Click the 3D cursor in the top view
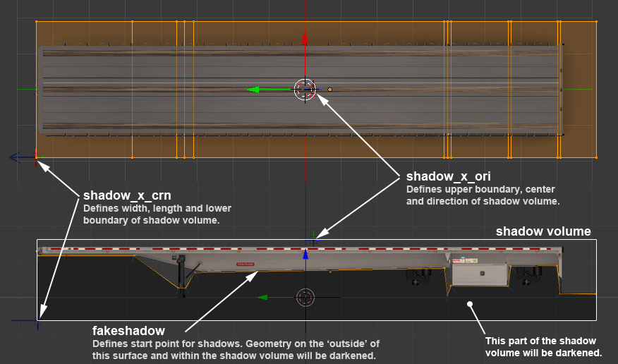Image resolution: width=618 pixels, height=364 pixels. coord(305,90)
